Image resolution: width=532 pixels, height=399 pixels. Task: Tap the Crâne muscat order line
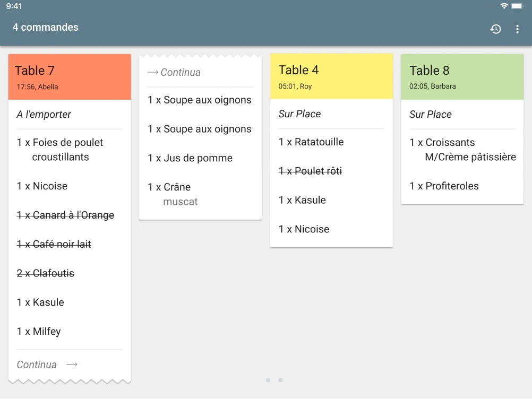click(x=173, y=194)
